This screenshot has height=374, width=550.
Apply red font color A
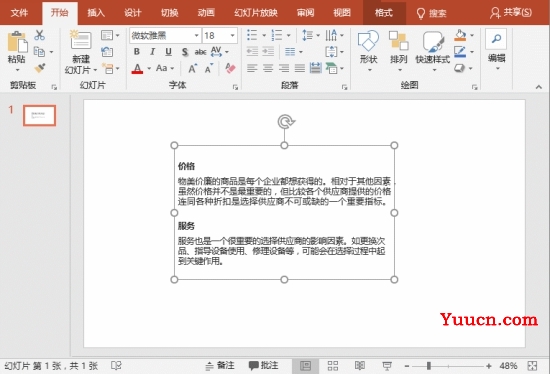137,68
